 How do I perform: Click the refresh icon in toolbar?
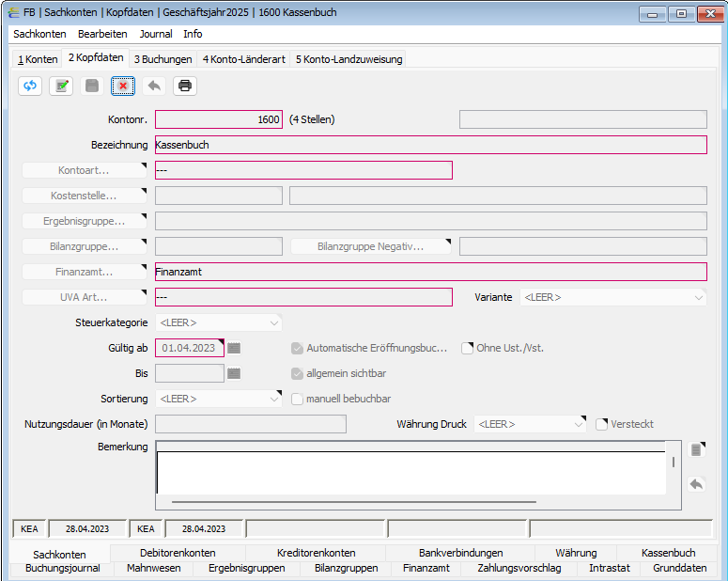click(30, 86)
